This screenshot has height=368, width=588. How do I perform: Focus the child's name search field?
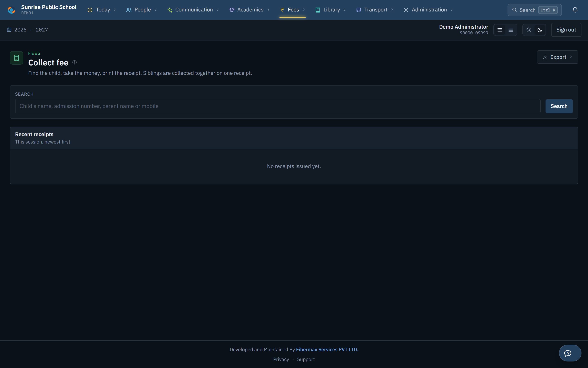(278, 106)
